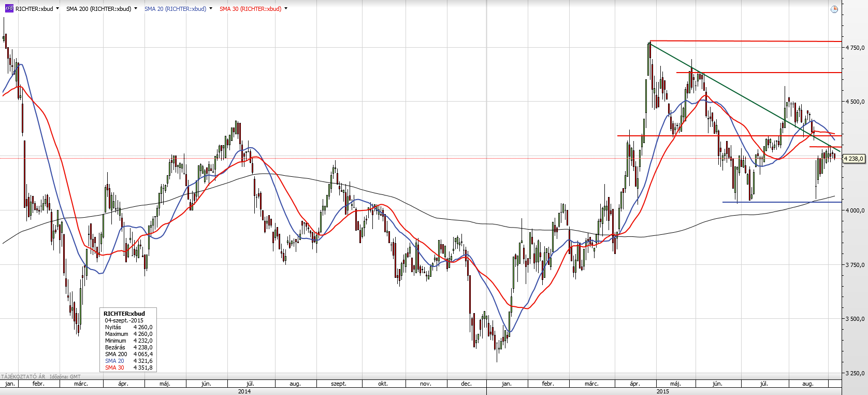Viewport: 868px width, 395px height.
Task: Click the 3 750,0 price axis label
Action: (855, 265)
